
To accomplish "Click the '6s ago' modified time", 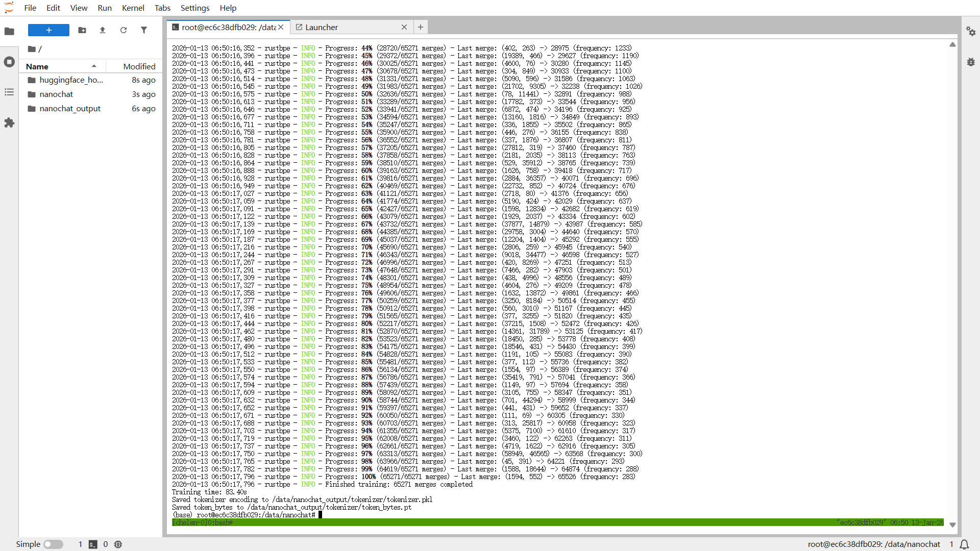I will point(143,109).
